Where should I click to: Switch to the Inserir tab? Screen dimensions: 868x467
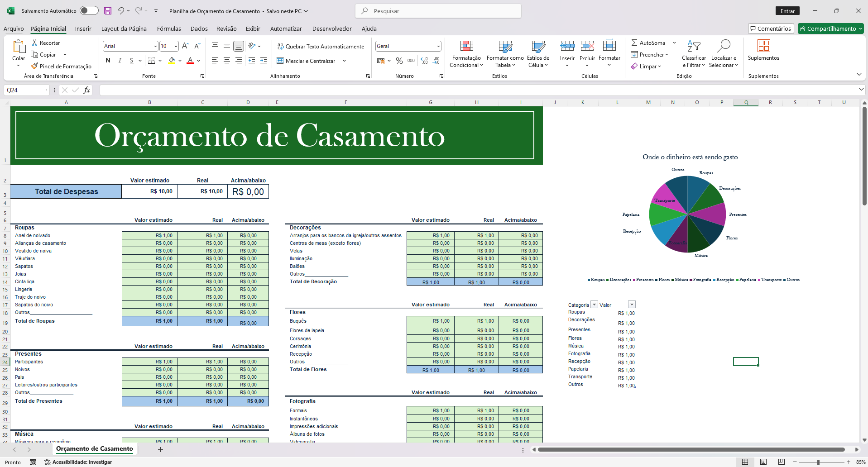(83, 29)
